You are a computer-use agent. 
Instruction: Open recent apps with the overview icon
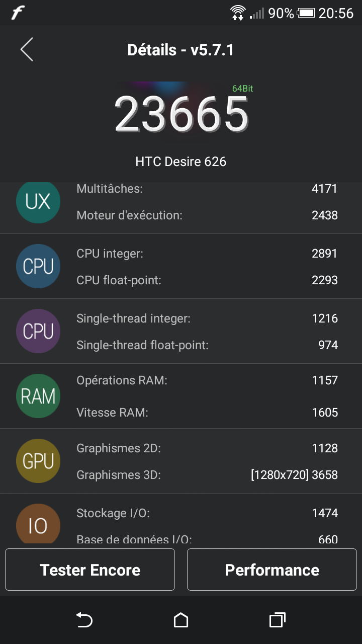(278, 620)
